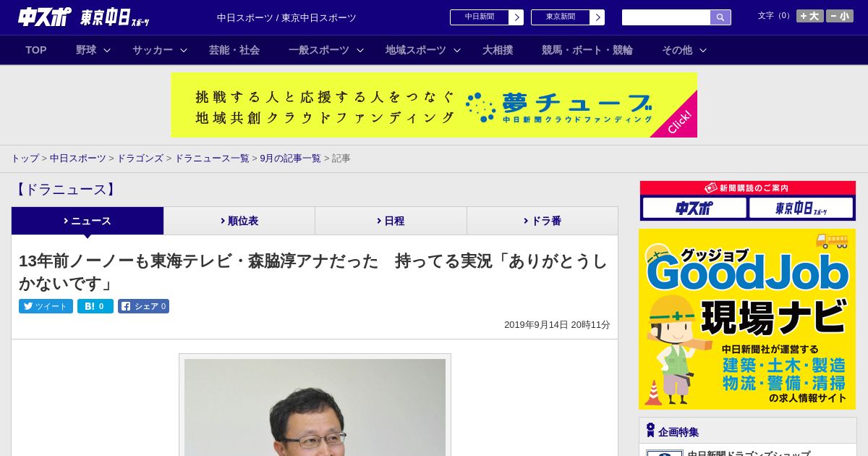Open 競馬・ボート・競輪 navigation item
Viewport: 868px width, 456px height.
click(x=587, y=50)
